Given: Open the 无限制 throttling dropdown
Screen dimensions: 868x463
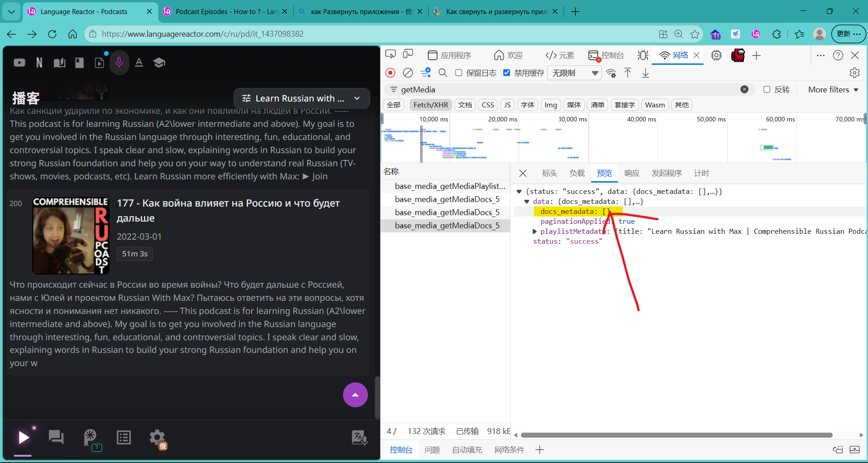Looking at the screenshot, I should click(x=574, y=73).
